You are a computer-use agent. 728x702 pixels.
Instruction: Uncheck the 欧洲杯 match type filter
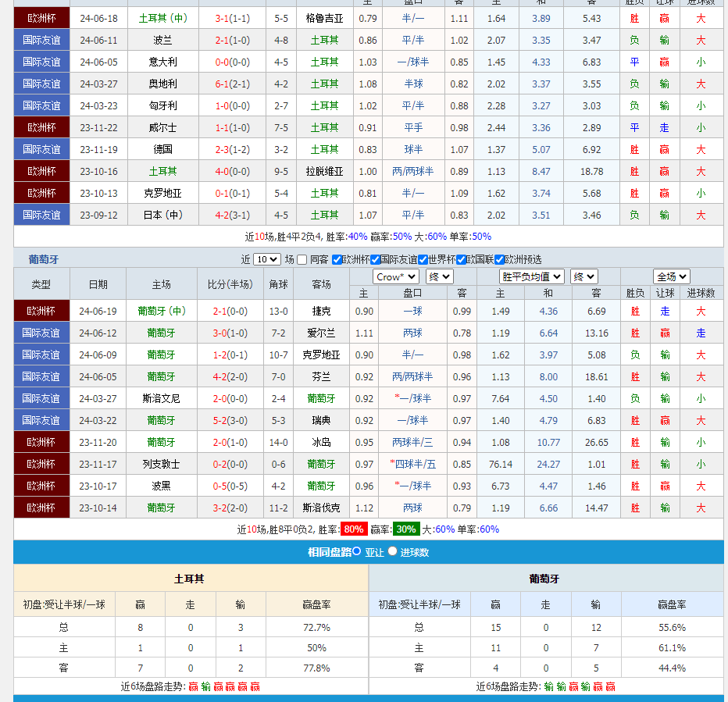tap(337, 260)
